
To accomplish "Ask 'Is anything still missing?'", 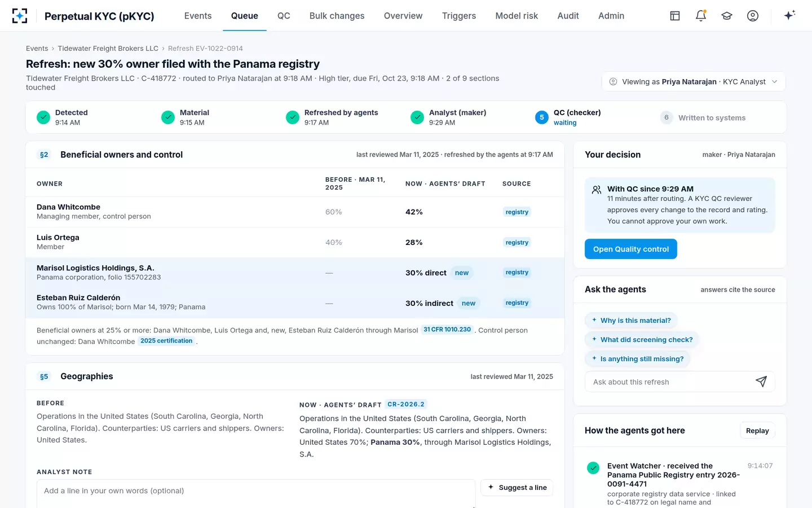I will pos(637,359).
